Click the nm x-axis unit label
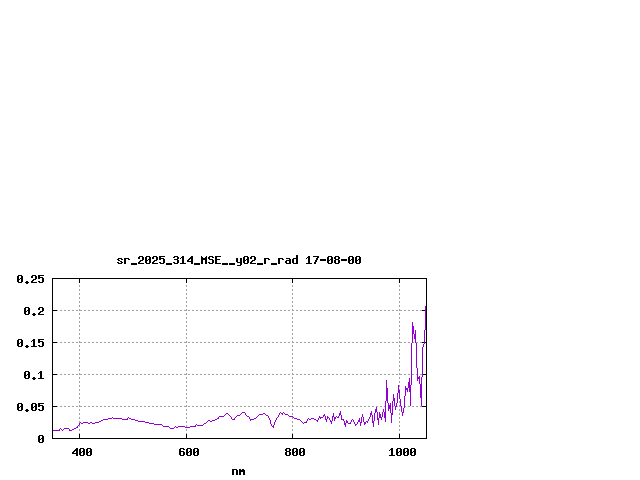The width and height of the screenshot is (640, 480). pyautogui.click(x=238, y=471)
